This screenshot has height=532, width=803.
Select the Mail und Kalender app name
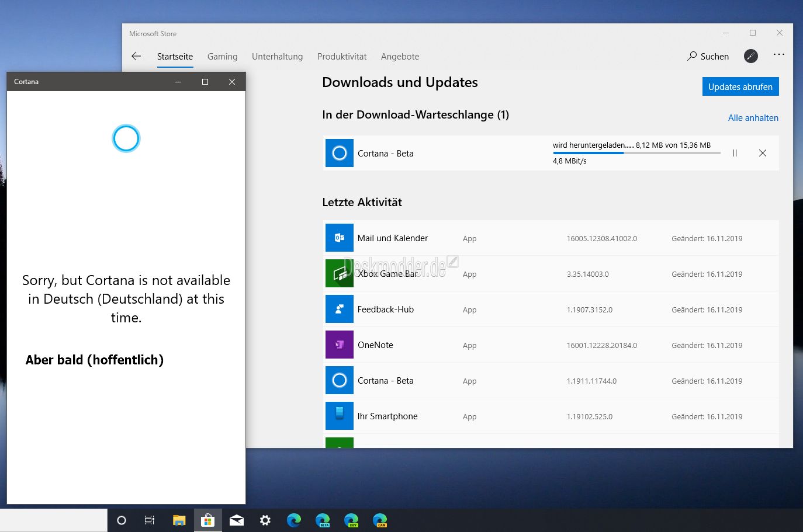(393, 238)
